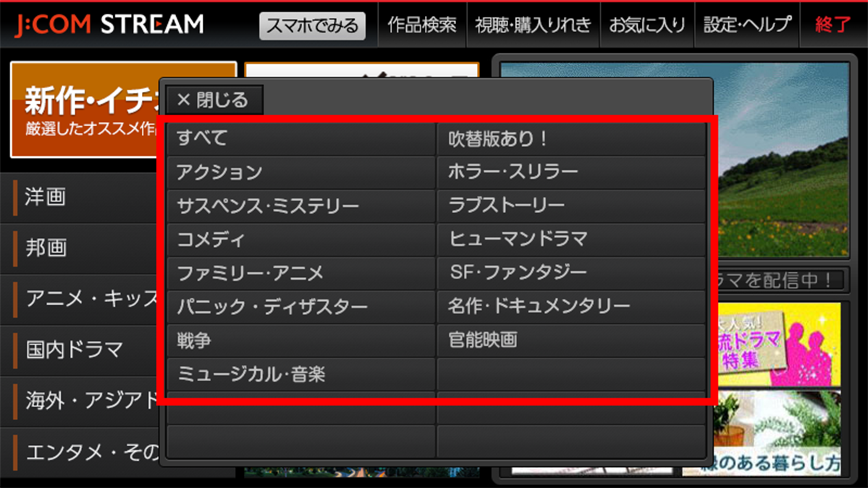Image resolution: width=868 pixels, height=488 pixels.
Task: Select 官能映画 genre
Action: click(571, 341)
